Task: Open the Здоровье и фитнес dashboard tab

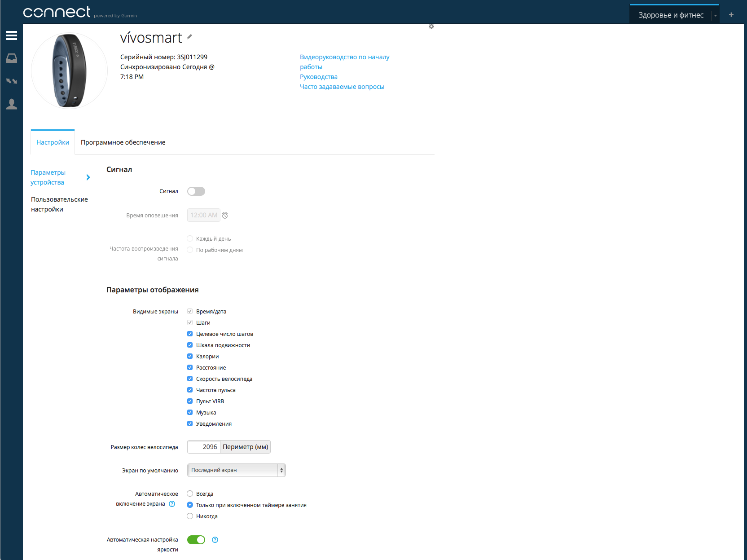Action: 671,15
